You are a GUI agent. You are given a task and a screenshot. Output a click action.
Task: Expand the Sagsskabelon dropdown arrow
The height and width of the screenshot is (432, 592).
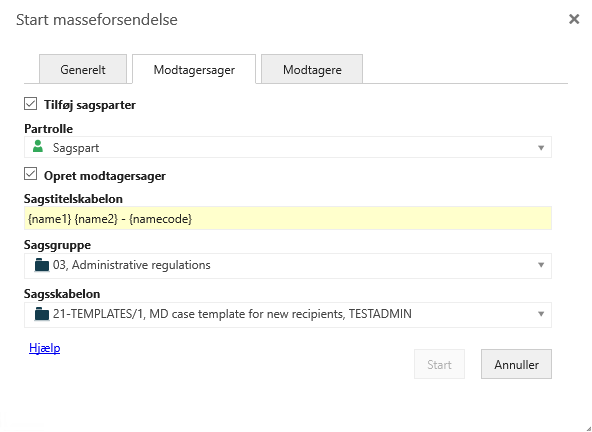click(x=541, y=314)
